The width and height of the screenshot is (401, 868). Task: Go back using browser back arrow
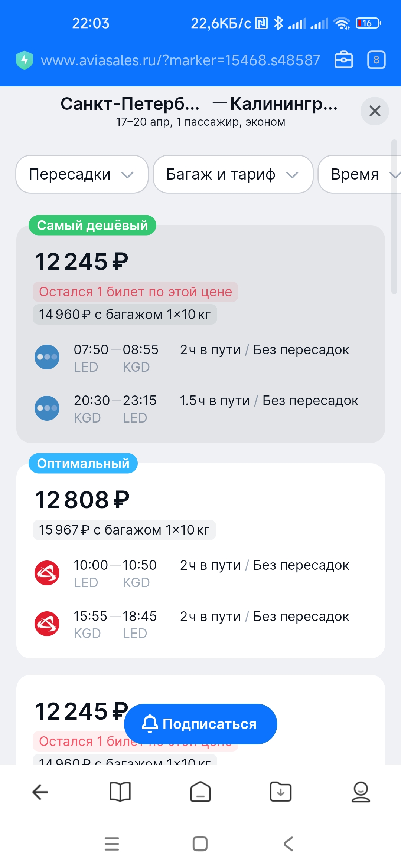(x=40, y=792)
